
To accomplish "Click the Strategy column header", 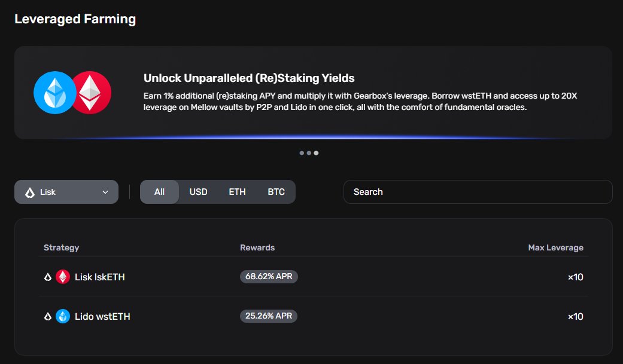I will 61,247.
